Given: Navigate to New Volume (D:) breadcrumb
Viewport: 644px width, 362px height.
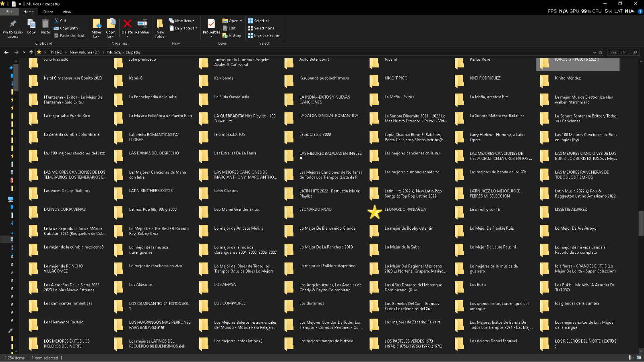Looking at the screenshot, I should tap(85, 52).
